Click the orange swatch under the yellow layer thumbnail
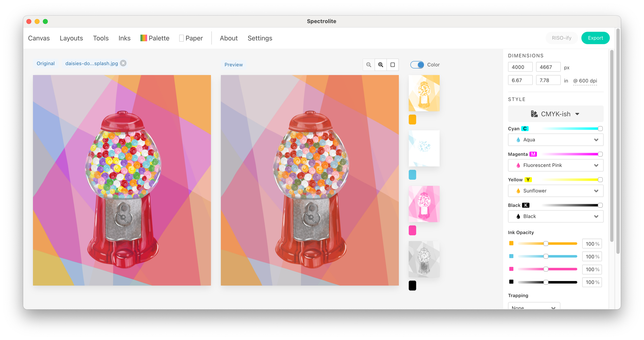Screen dimensions: 644x340 [x=412, y=120]
